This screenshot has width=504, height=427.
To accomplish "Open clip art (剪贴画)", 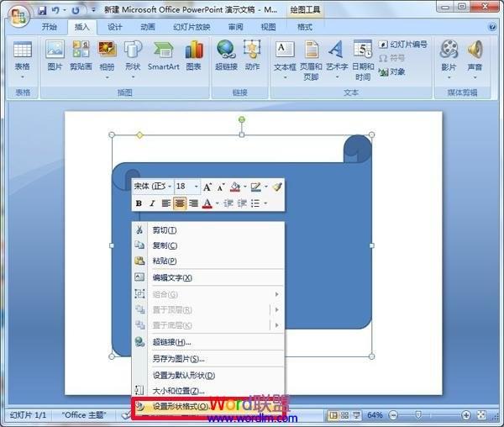I will (81, 55).
